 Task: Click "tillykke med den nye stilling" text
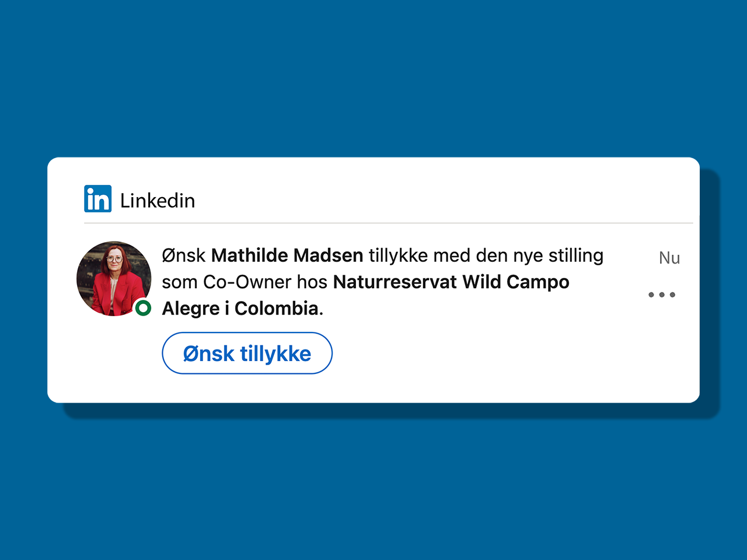click(x=486, y=256)
